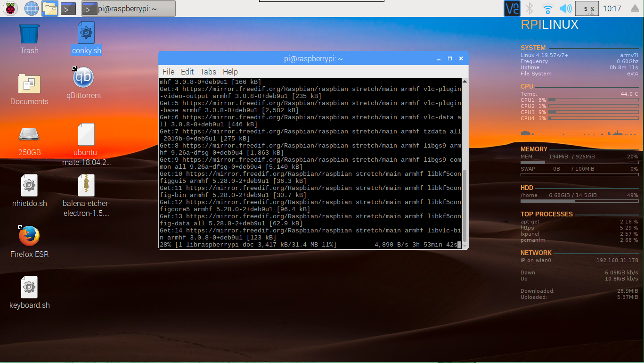Select the Trash desktop icon

point(29,39)
